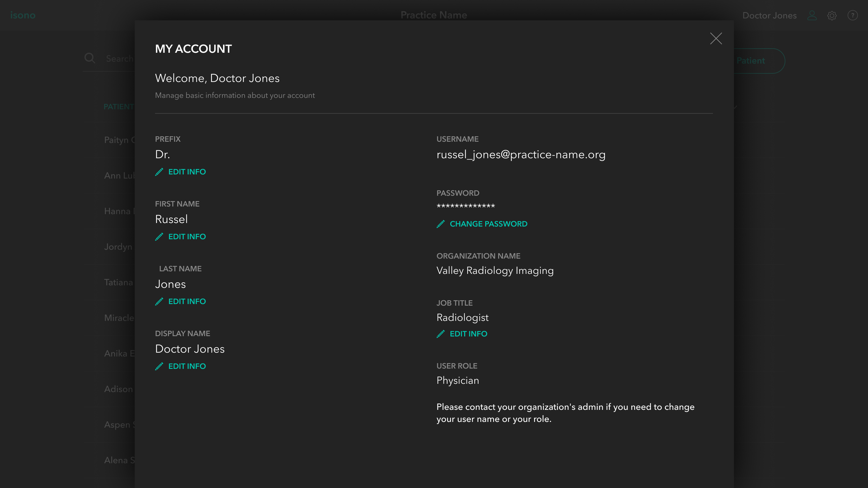The width and height of the screenshot is (868, 488).
Task: Click the user profile icon in header
Action: tap(812, 16)
